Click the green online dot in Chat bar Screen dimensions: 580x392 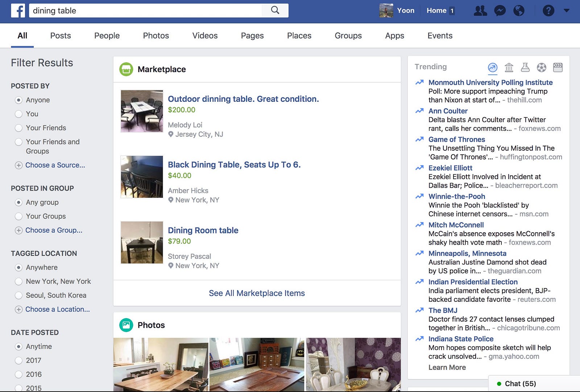pos(499,384)
